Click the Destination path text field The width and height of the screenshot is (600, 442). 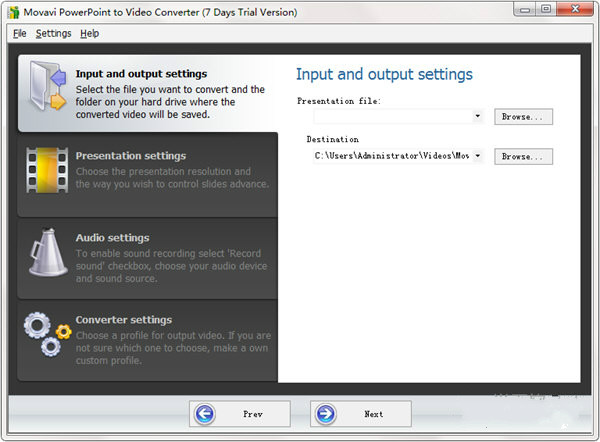pos(390,156)
